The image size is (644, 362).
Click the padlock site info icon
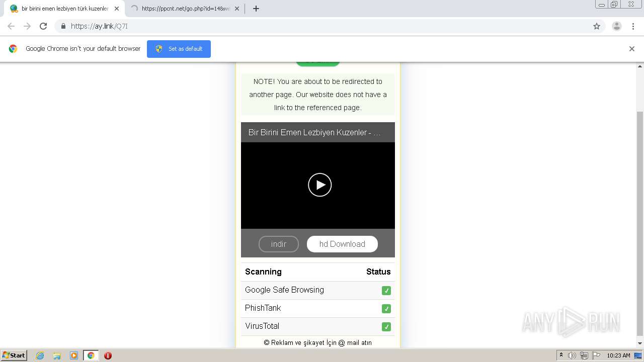63,26
